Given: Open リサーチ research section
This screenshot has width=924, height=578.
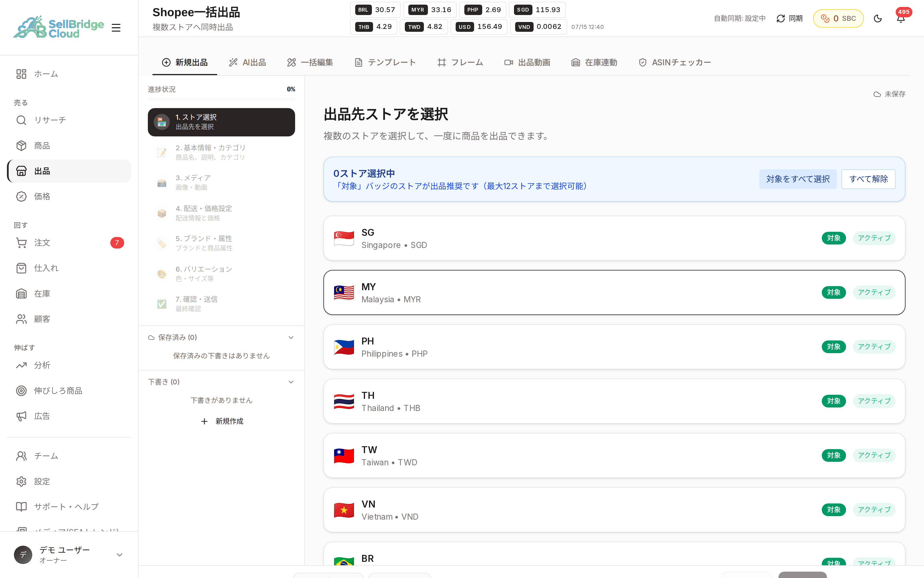Looking at the screenshot, I should click(69, 120).
